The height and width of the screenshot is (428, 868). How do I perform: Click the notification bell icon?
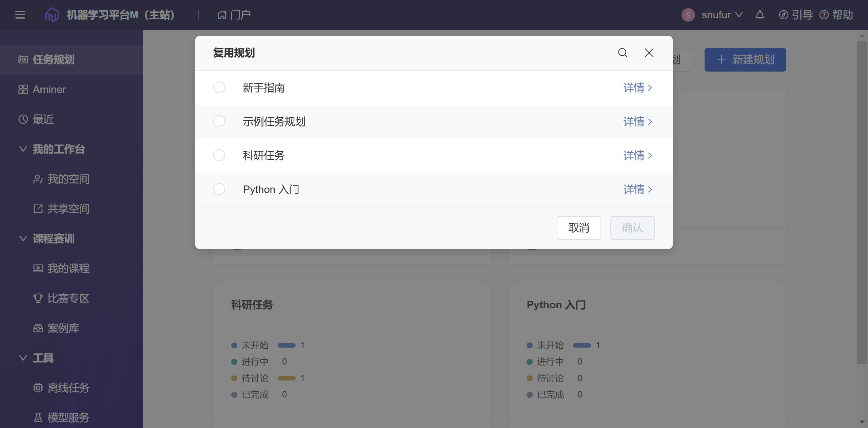(x=760, y=15)
